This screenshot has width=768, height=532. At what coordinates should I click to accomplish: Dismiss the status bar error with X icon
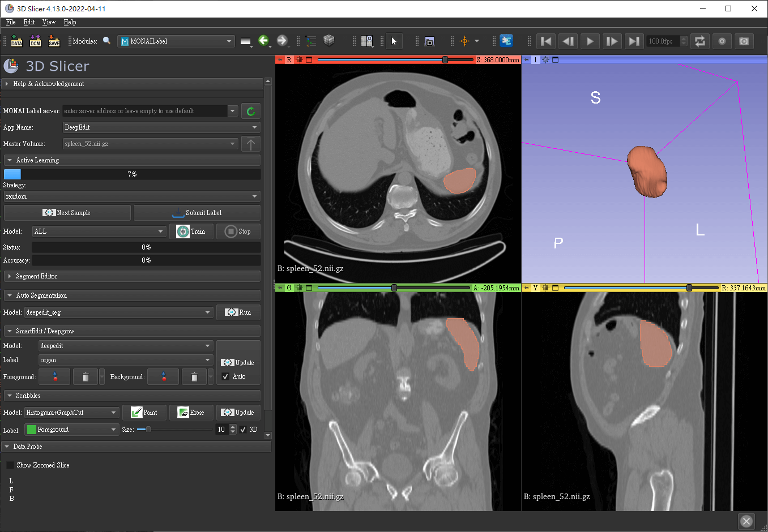tap(746, 521)
